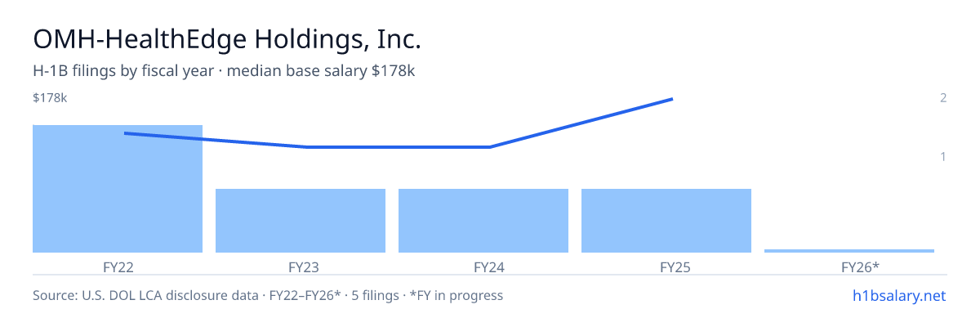Click the salary line point above FY24

(x=490, y=147)
